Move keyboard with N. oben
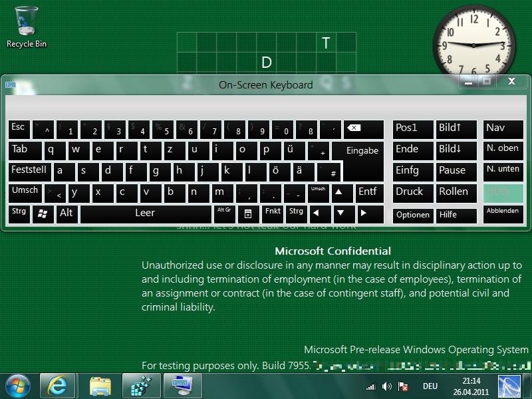 [x=503, y=151]
